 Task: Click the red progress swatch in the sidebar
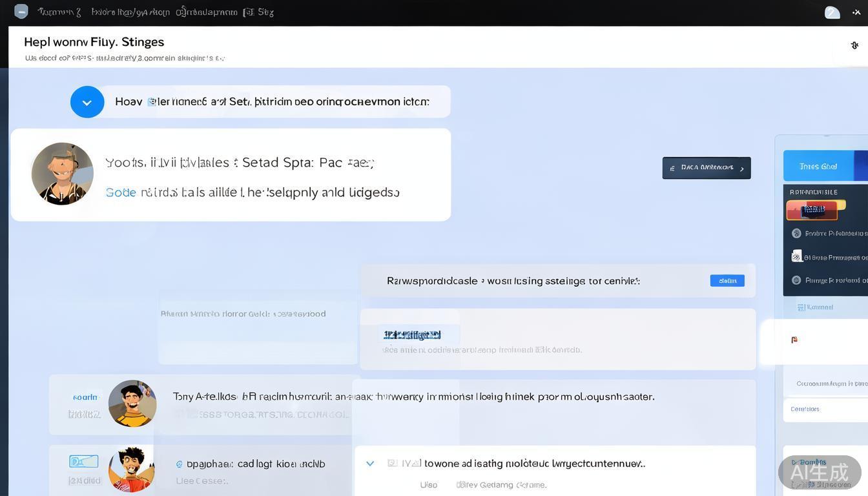point(814,209)
